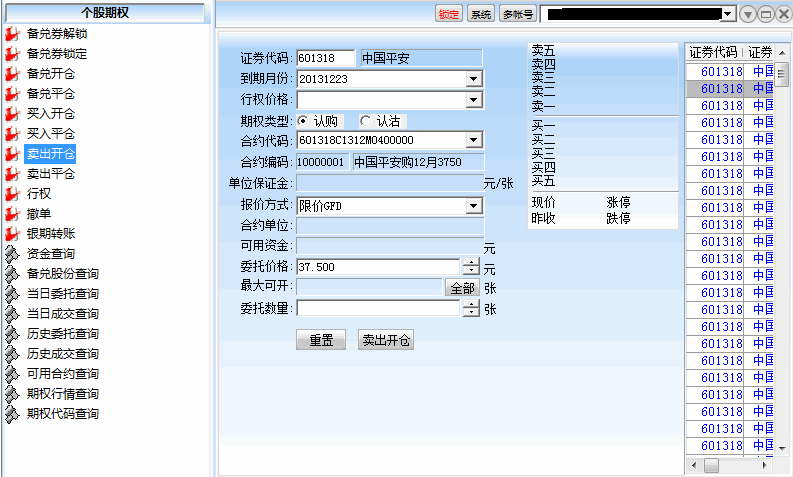Click the 证券代码 column header

pyautogui.click(x=714, y=52)
